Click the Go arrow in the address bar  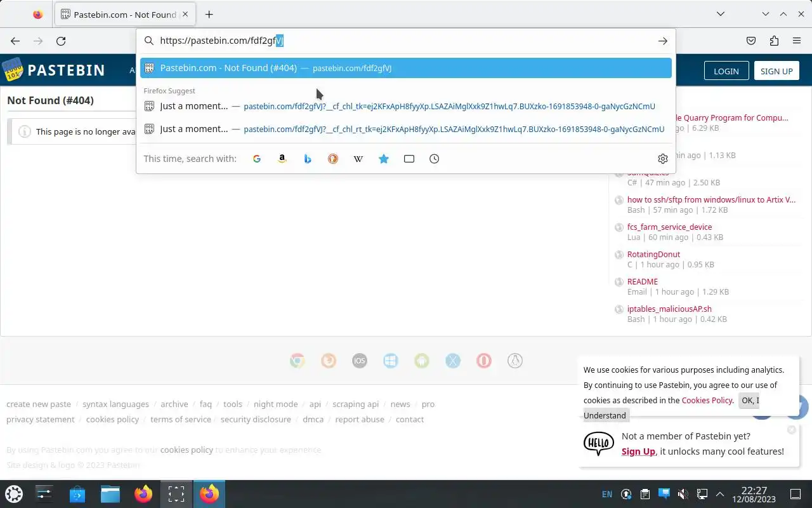tap(663, 41)
